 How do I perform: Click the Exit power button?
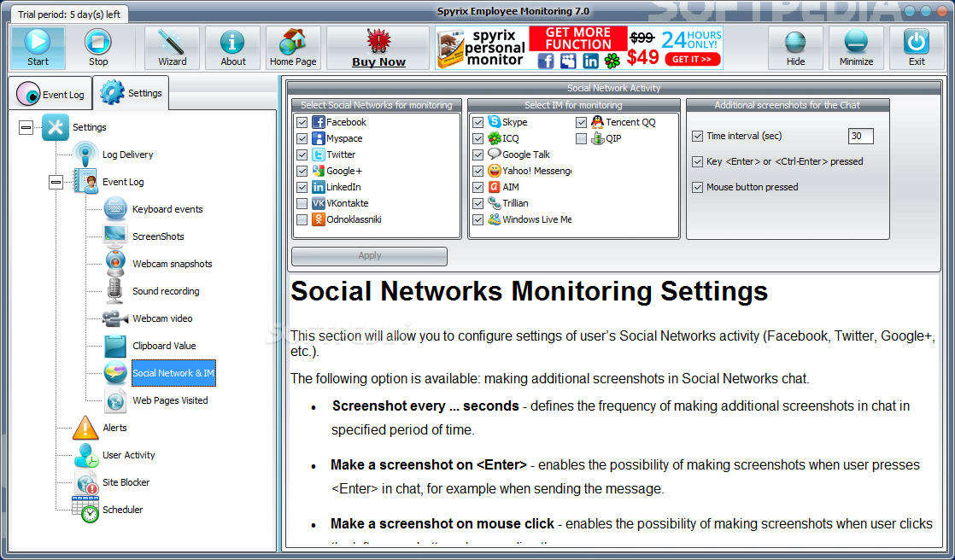(x=917, y=48)
